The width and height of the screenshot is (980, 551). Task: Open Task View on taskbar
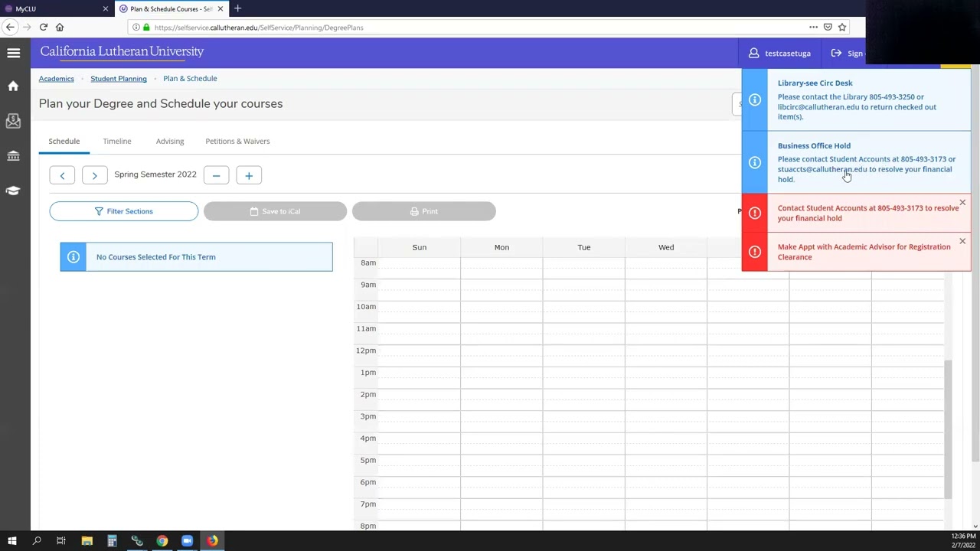coord(61,541)
